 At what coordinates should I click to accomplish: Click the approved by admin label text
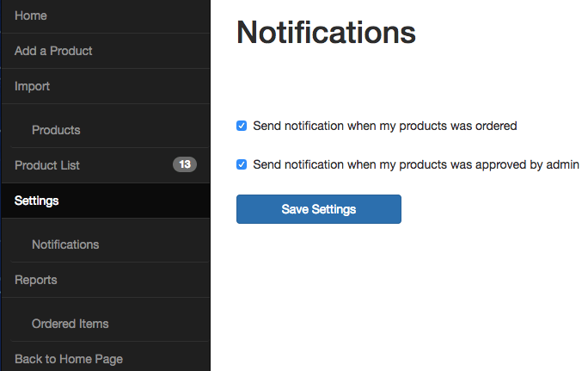416,164
